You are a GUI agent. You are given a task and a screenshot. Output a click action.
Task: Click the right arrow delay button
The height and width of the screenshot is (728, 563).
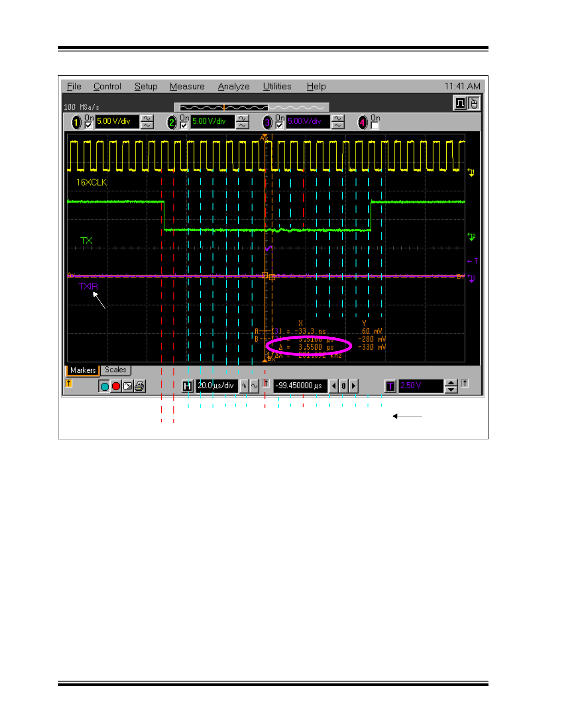click(x=354, y=386)
